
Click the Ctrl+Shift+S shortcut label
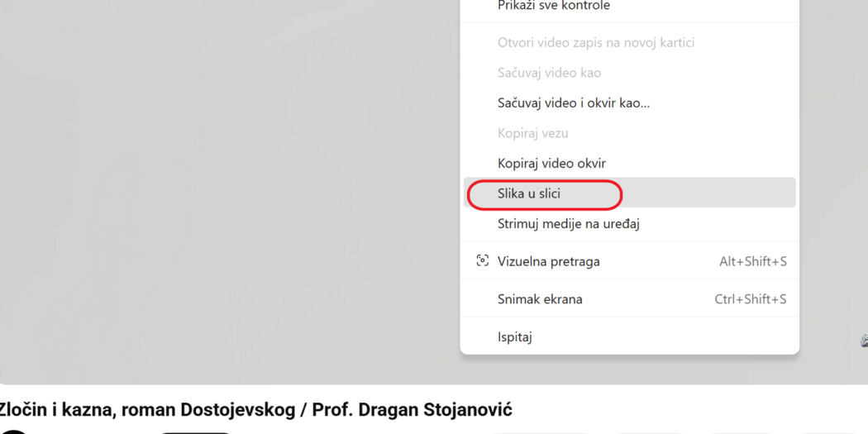click(750, 299)
